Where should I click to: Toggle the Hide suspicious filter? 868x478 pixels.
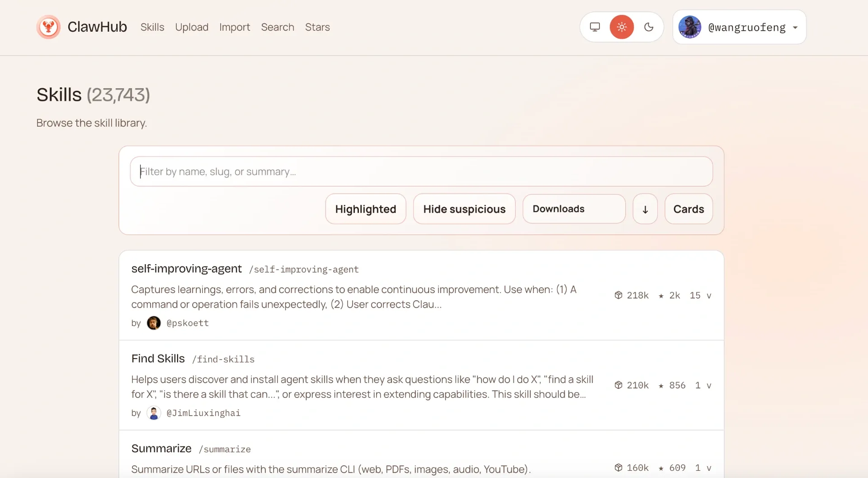464,209
